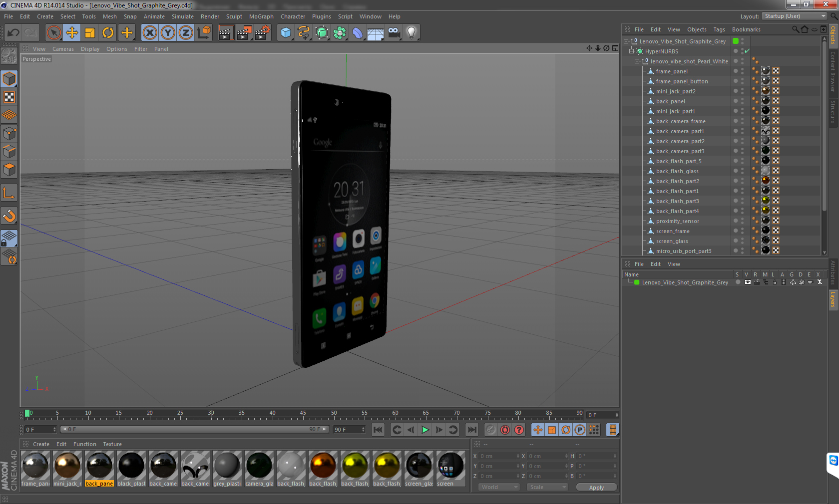839x504 pixels.
Task: Open the Simulate menu
Action: tap(183, 16)
